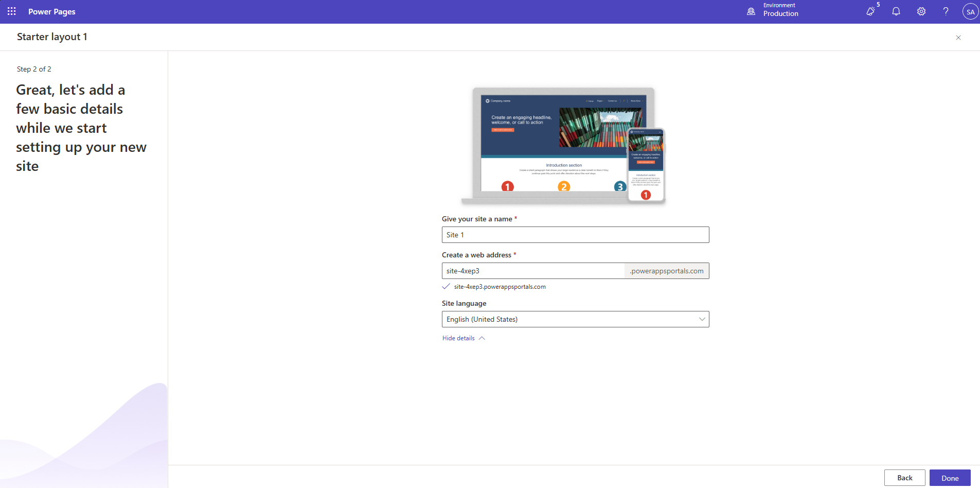Click the validation checkmark beside the web address
The image size is (980, 488).
coord(446,287)
